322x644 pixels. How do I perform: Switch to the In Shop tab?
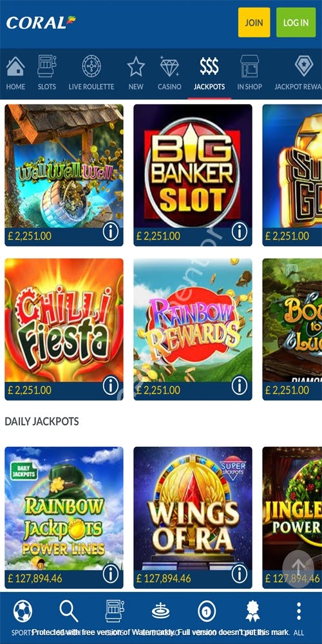249,73
